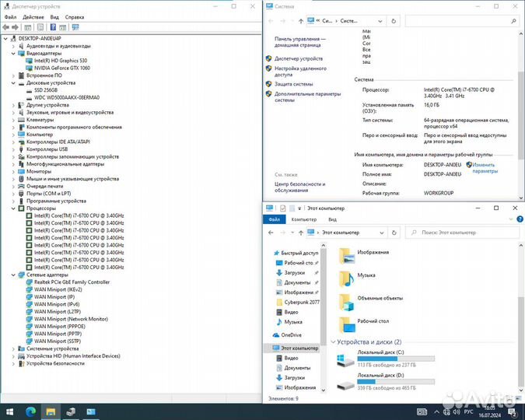The width and height of the screenshot is (525, 420).
Task: Collapse the Видеоадаптеры tree node
Action: pyautogui.click(x=12, y=54)
